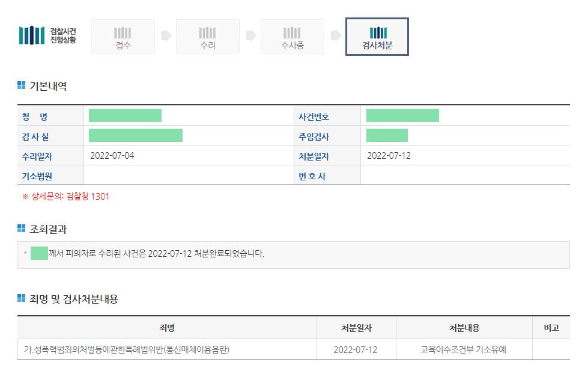Select the 수사중 progress step
The width and height of the screenshot is (588, 365).
pyautogui.click(x=292, y=37)
